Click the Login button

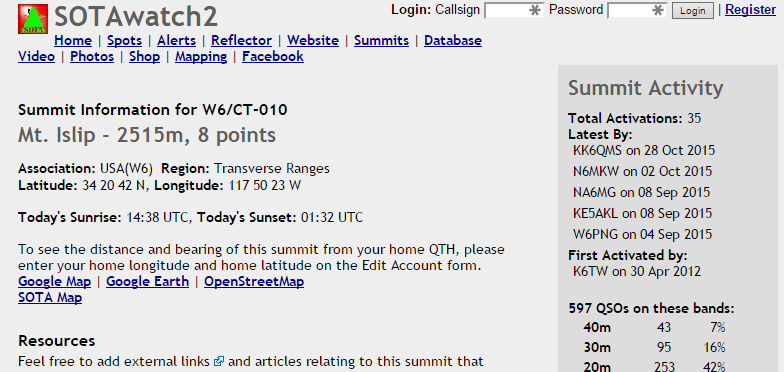[692, 10]
